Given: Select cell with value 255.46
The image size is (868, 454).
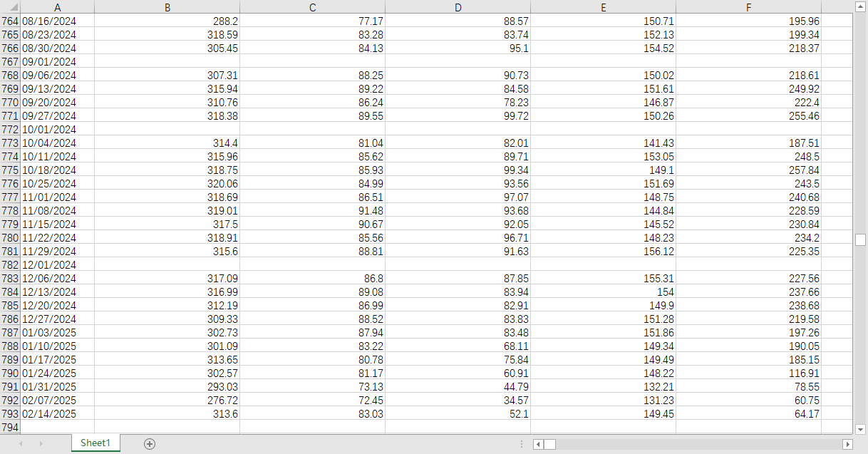Looking at the screenshot, I should pos(748,116).
